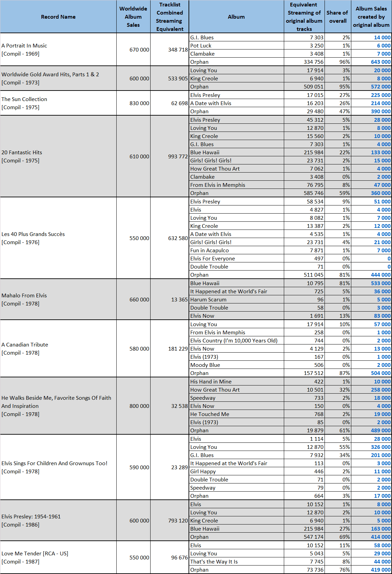Select 'The Sun Collection' record cell
This screenshot has width=392, height=574.
click(58, 103)
